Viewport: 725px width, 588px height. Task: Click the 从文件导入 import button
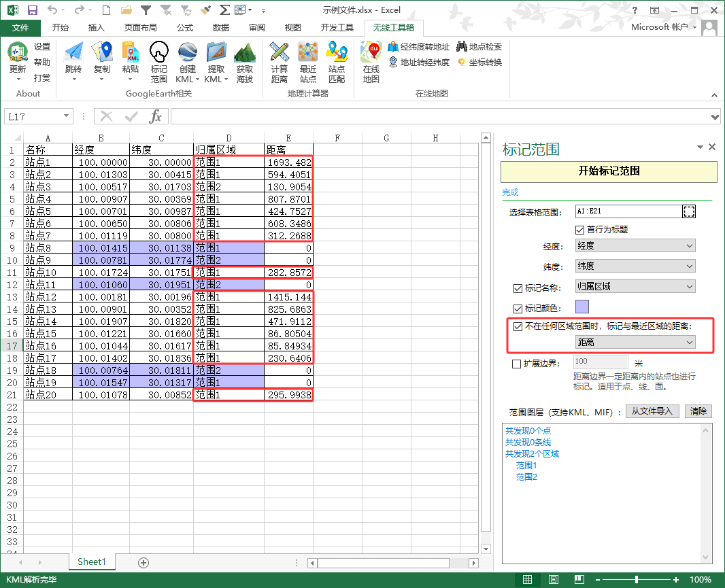point(652,411)
